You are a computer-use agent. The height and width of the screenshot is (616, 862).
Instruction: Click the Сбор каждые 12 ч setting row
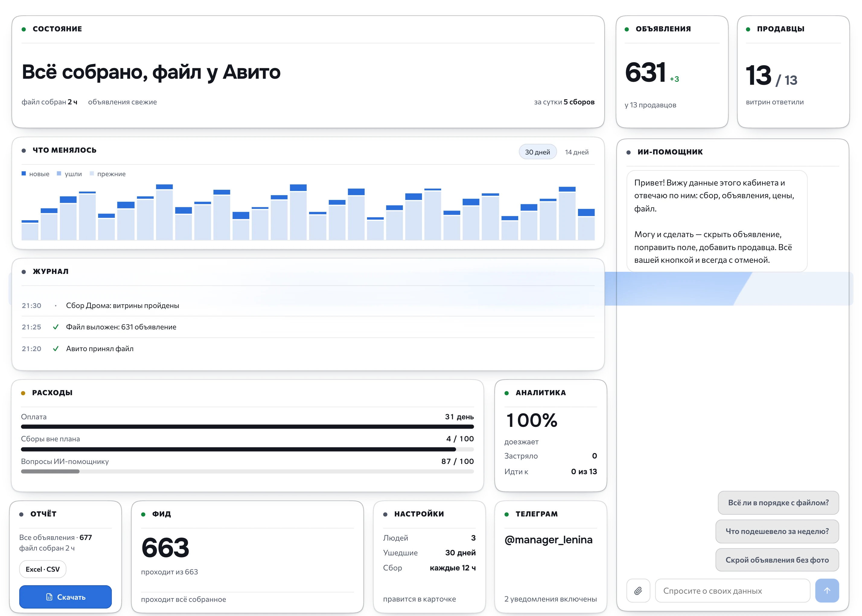coord(429,567)
